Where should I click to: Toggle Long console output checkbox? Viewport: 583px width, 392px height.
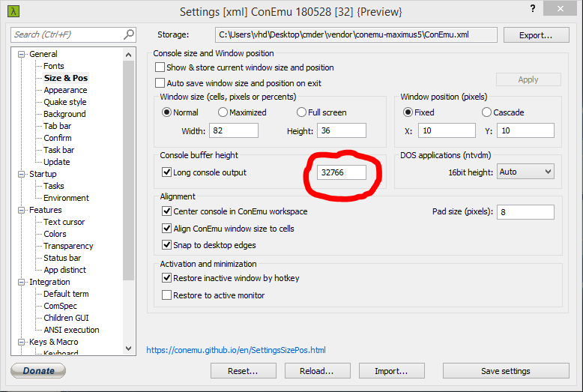point(166,172)
